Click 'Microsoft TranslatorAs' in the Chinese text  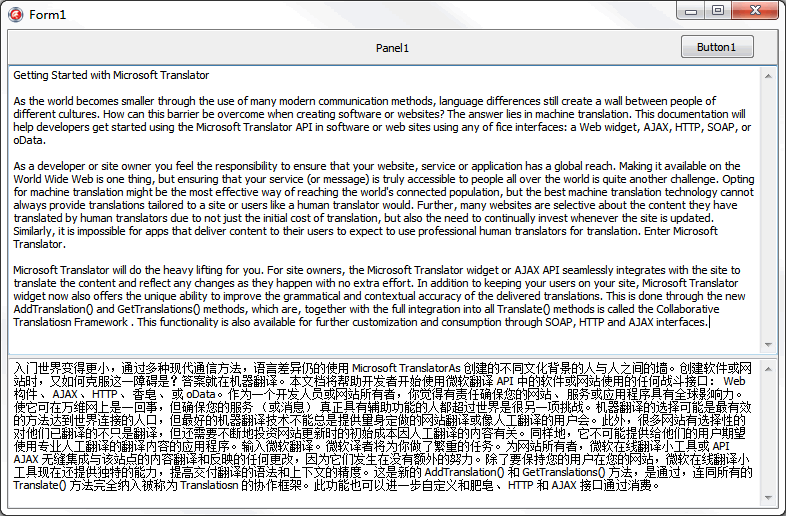tap(406, 368)
